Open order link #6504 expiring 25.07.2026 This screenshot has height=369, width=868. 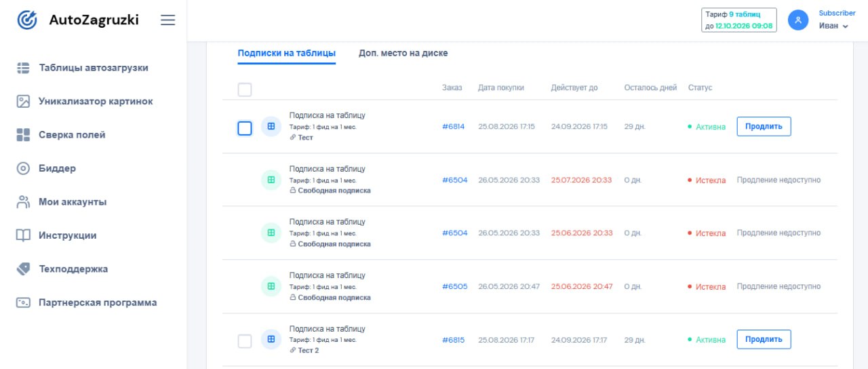tap(455, 180)
